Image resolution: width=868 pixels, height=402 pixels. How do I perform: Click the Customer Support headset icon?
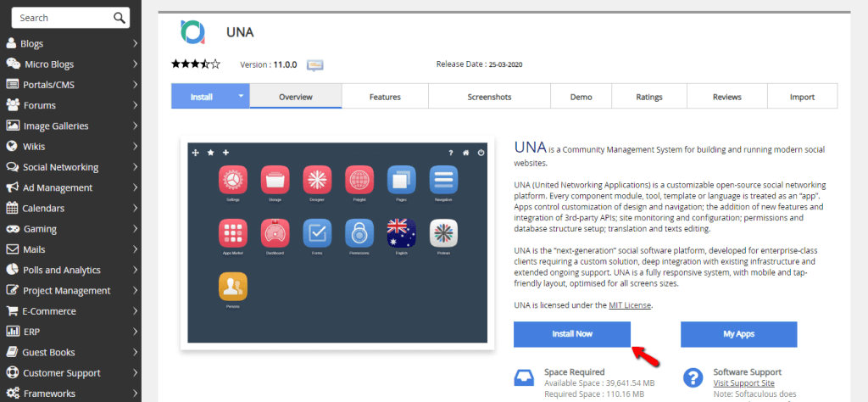[12, 372]
